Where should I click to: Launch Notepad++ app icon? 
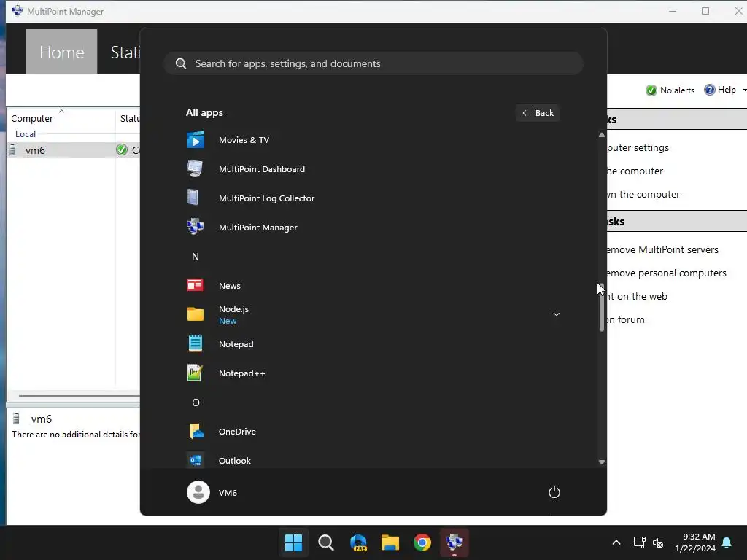point(196,373)
